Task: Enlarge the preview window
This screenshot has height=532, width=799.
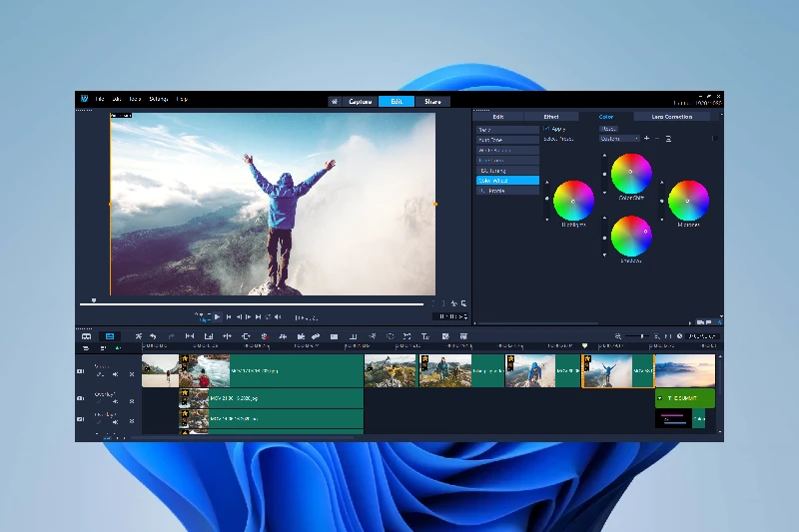Action: tap(463, 303)
